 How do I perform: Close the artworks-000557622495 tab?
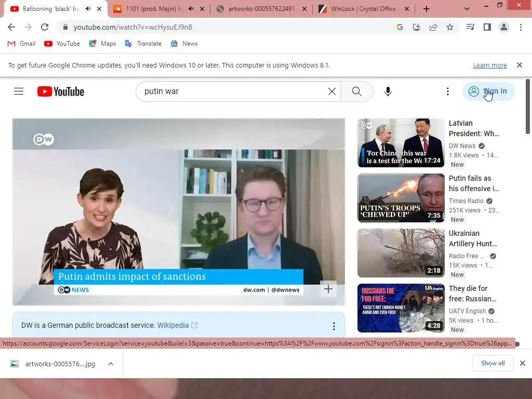304,9
